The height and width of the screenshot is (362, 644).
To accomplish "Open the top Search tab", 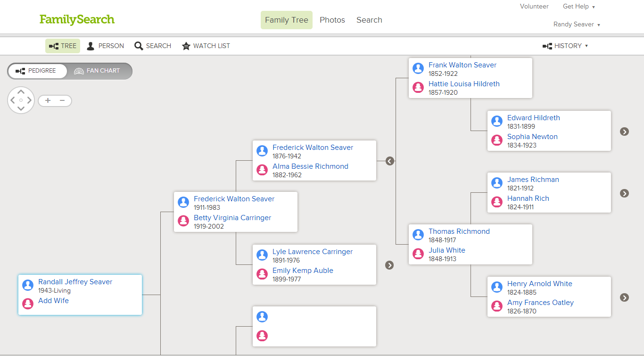I will click(x=369, y=20).
